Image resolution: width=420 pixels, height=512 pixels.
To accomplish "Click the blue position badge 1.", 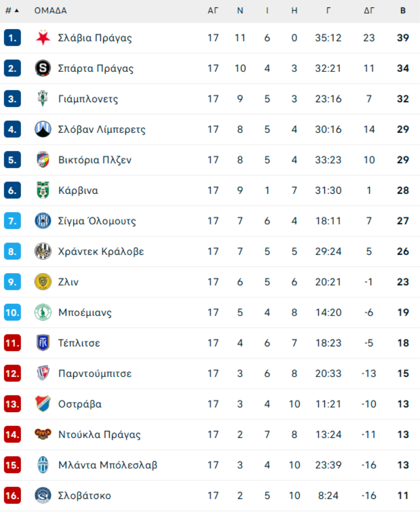I will tap(12, 38).
